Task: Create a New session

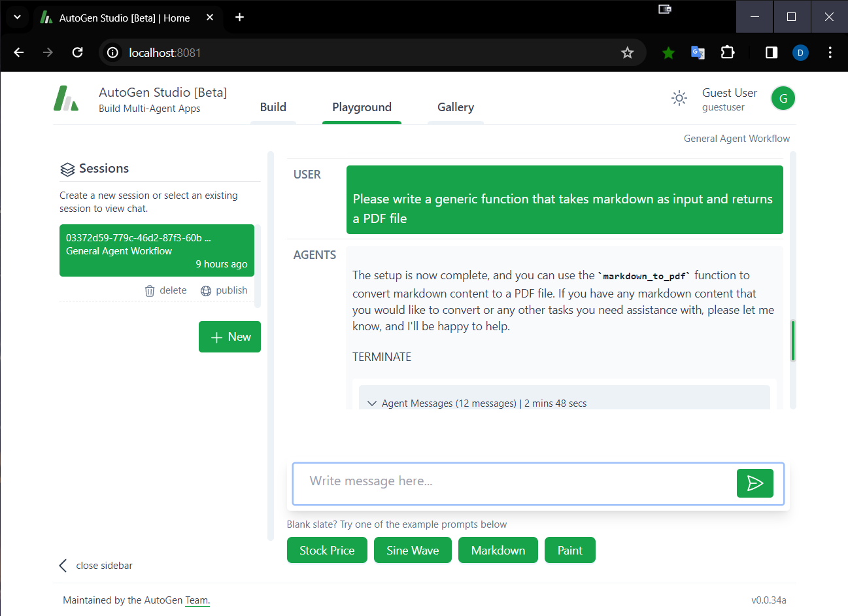Action: [x=230, y=337]
